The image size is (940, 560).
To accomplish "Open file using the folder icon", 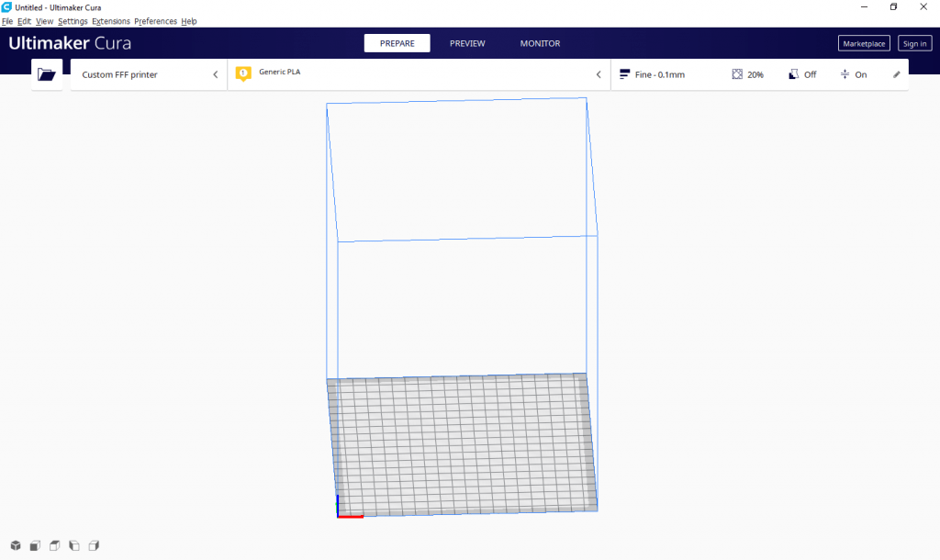I will coord(46,74).
